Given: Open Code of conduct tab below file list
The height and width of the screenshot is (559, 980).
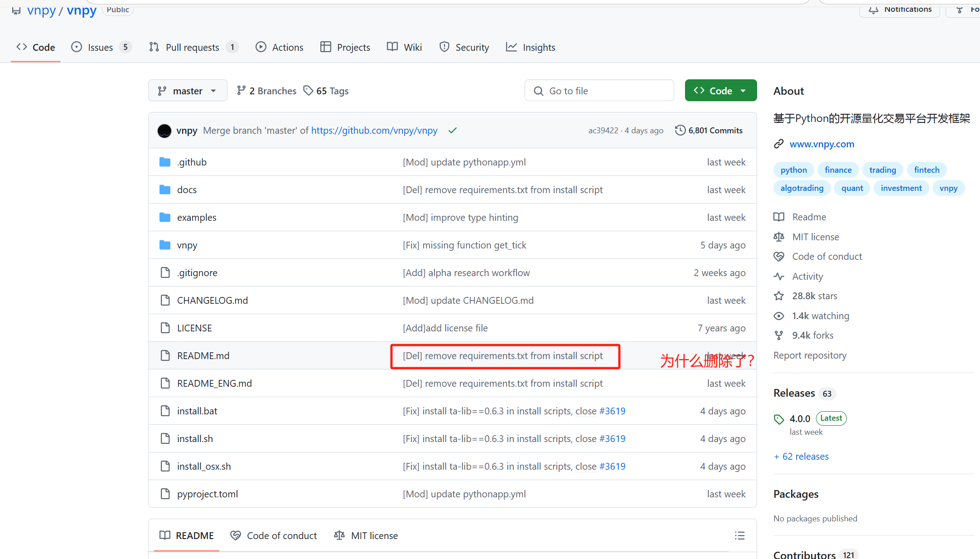Looking at the screenshot, I should pos(273,535).
